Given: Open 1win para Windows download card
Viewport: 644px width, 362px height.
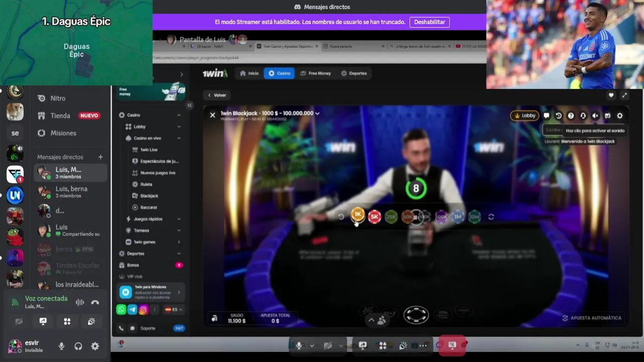Looking at the screenshot, I should [x=150, y=292].
